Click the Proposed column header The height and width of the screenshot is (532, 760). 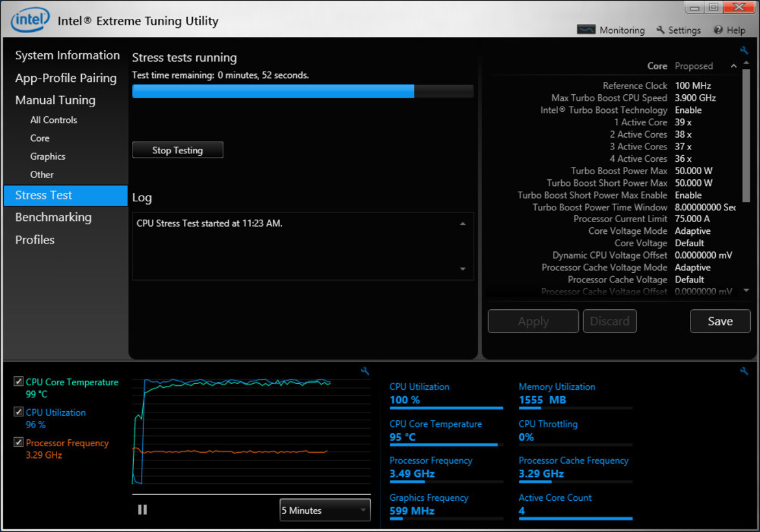click(694, 66)
